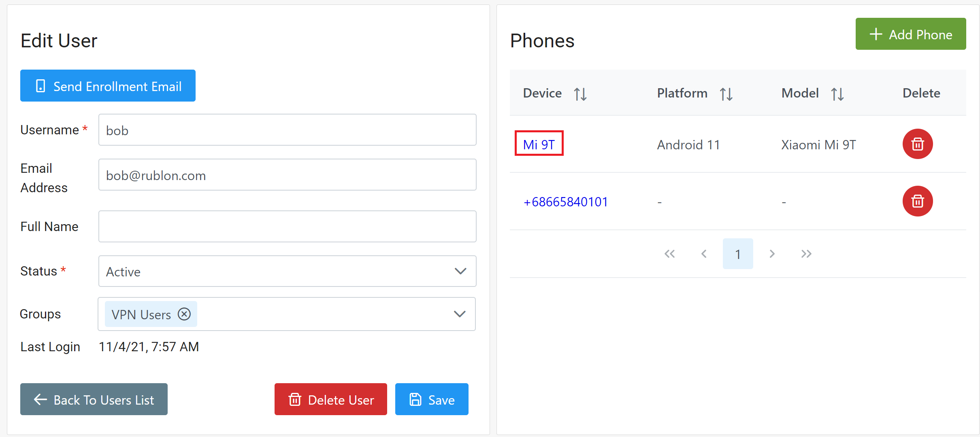Sort phones by Model column
This screenshot has height=437, width=980.
tap(837, 94)
